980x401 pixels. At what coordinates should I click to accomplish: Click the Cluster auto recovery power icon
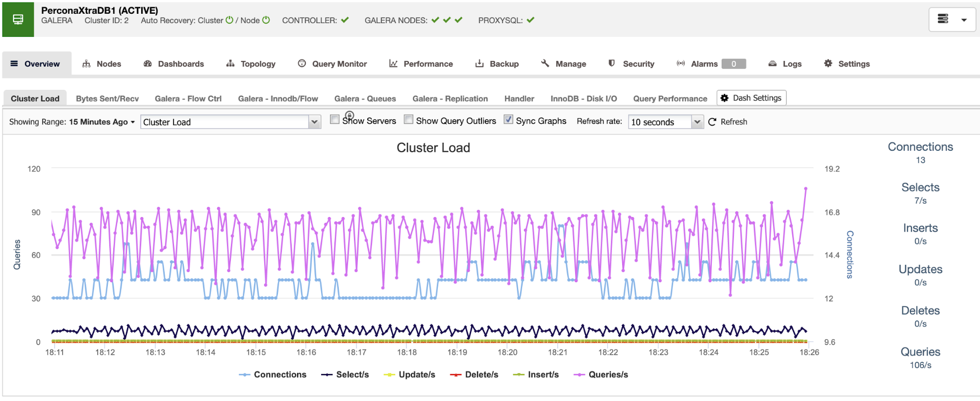[229, 20]
